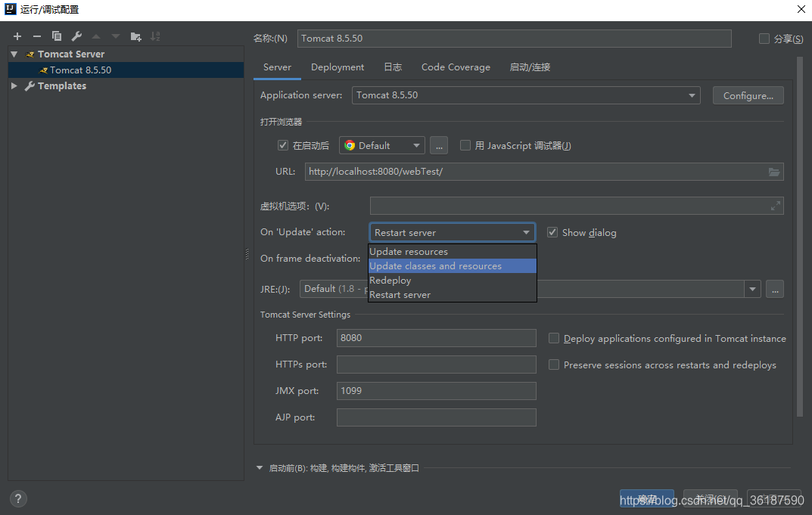Close the 运行/调试配置 dialog
The height and width of the screenshot is (515, 812).
(801, 9)
